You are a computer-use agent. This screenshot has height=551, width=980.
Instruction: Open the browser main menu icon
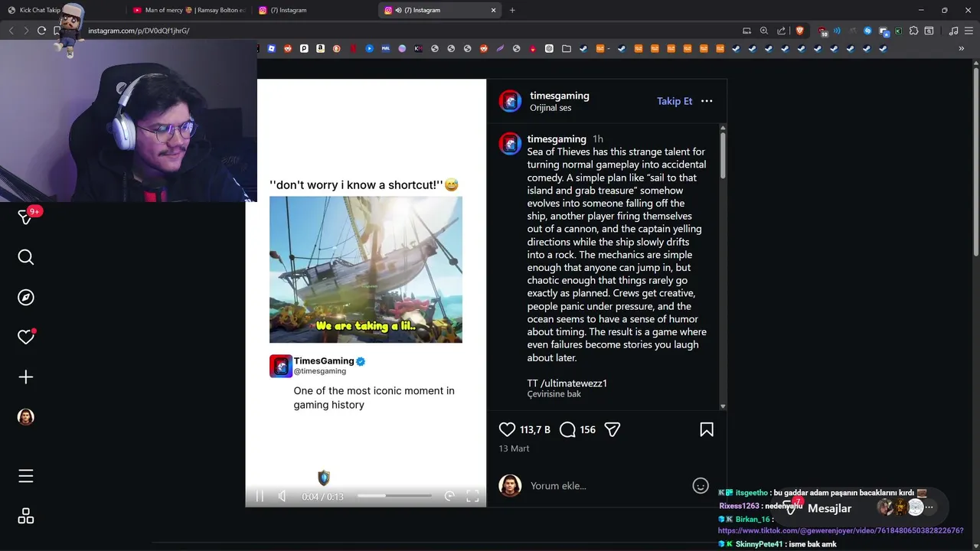pos(969,31)
